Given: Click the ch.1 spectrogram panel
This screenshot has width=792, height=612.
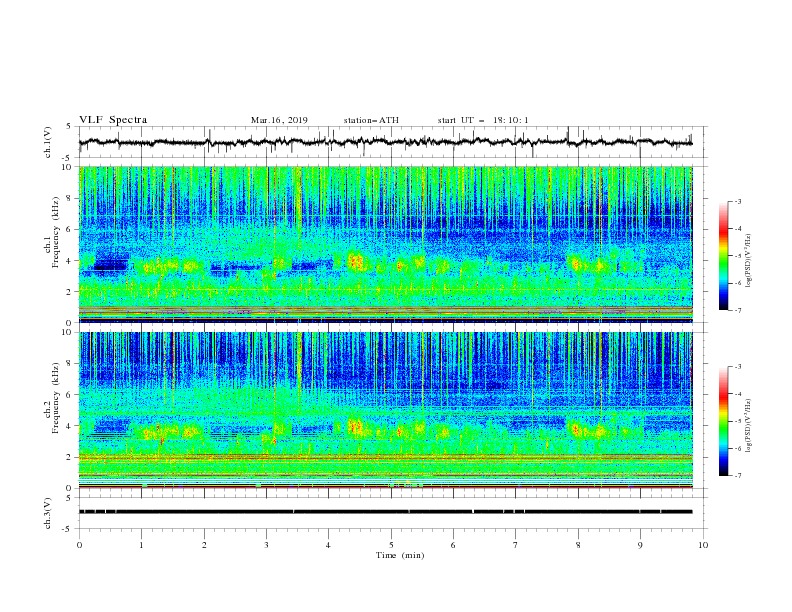Looking at the screenshot, I should tap(385, 244).
